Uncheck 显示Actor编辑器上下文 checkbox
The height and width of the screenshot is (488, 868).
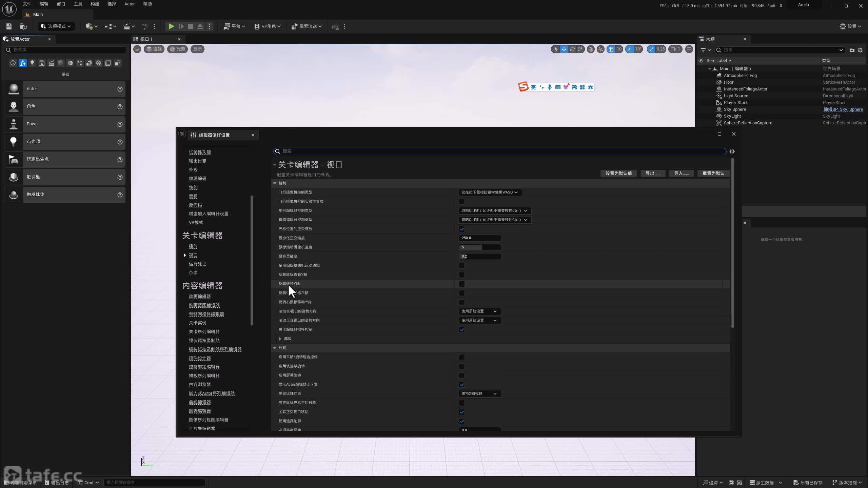pos(462,385)
